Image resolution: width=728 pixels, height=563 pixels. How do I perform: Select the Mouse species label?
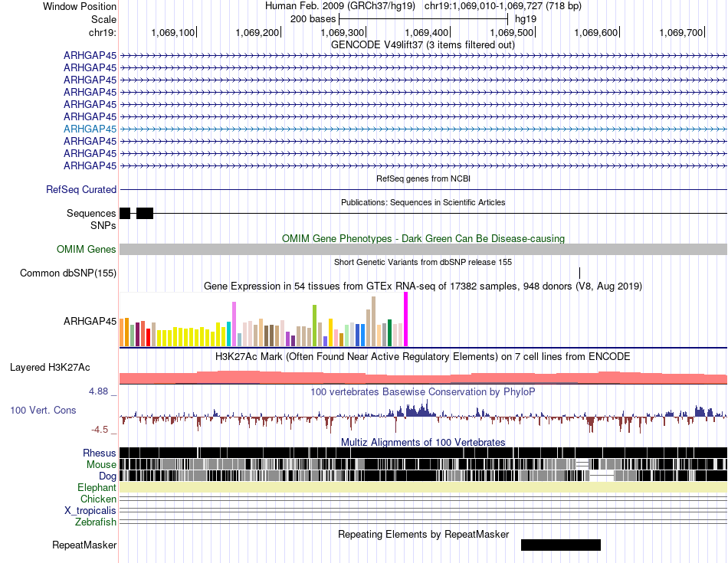(101, 465)
